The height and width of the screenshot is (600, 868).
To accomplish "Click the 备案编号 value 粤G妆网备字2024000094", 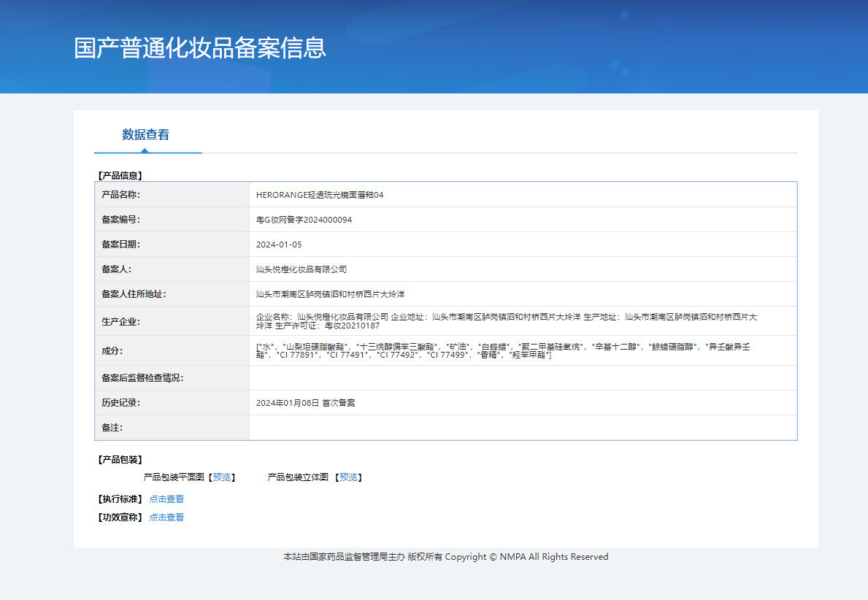I will (304, 220).
